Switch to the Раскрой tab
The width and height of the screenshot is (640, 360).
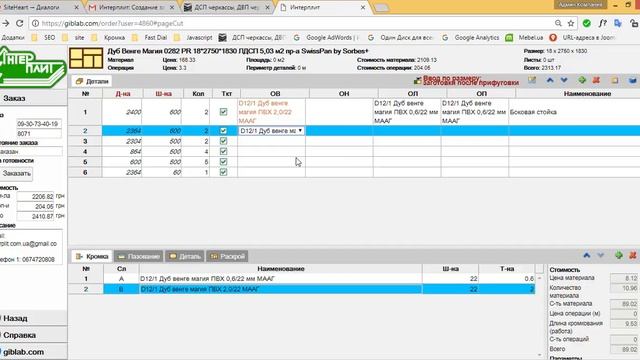[227, 256]
